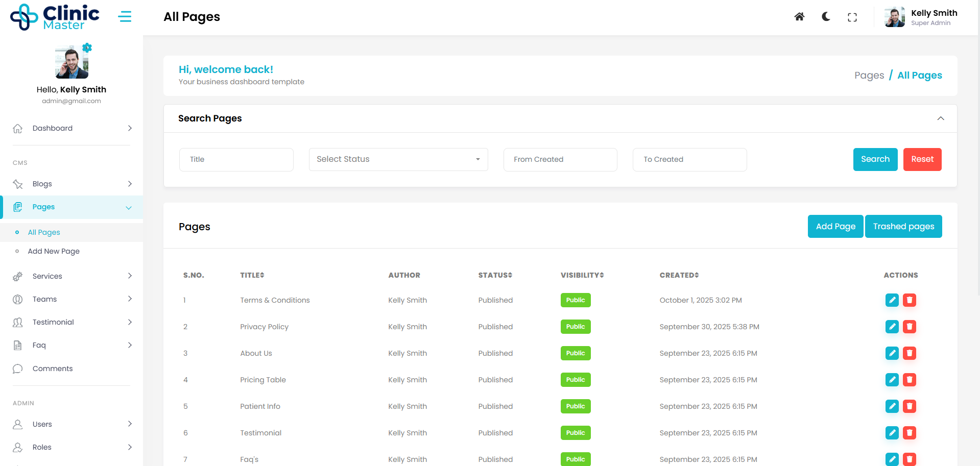Open the Trashed pages button
The image size is (980, 466).
coord(903,227)
